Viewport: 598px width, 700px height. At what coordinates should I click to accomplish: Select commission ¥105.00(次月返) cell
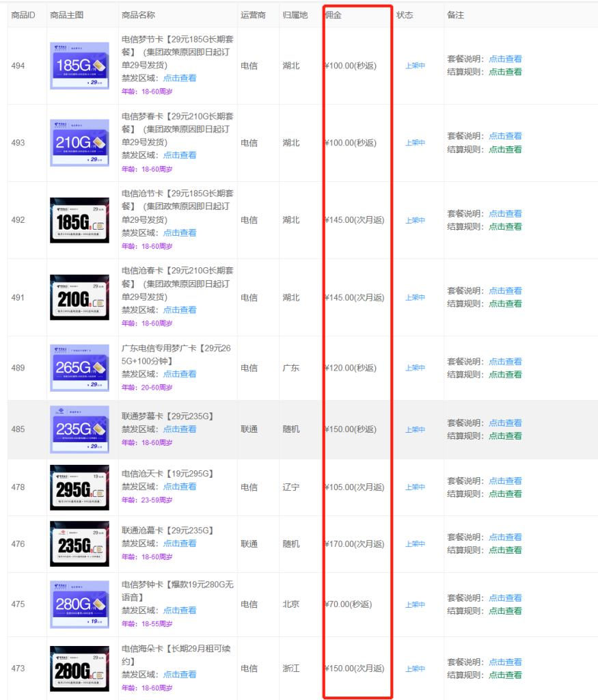(x=354, y=487)
